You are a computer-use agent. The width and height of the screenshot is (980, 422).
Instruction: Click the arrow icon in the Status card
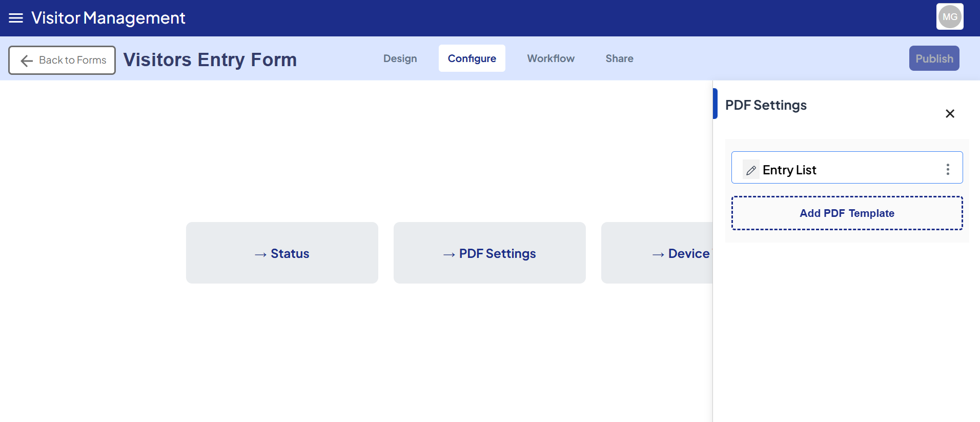coord(260,254)
